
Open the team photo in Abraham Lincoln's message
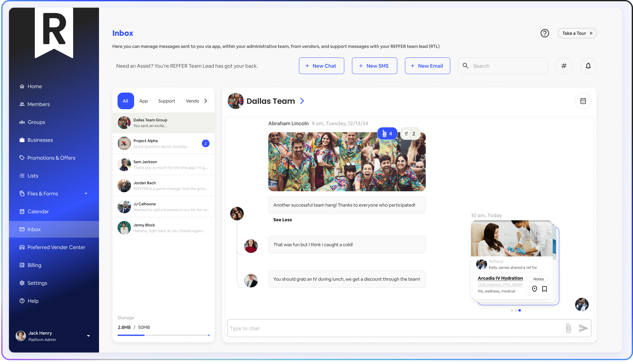347,162
